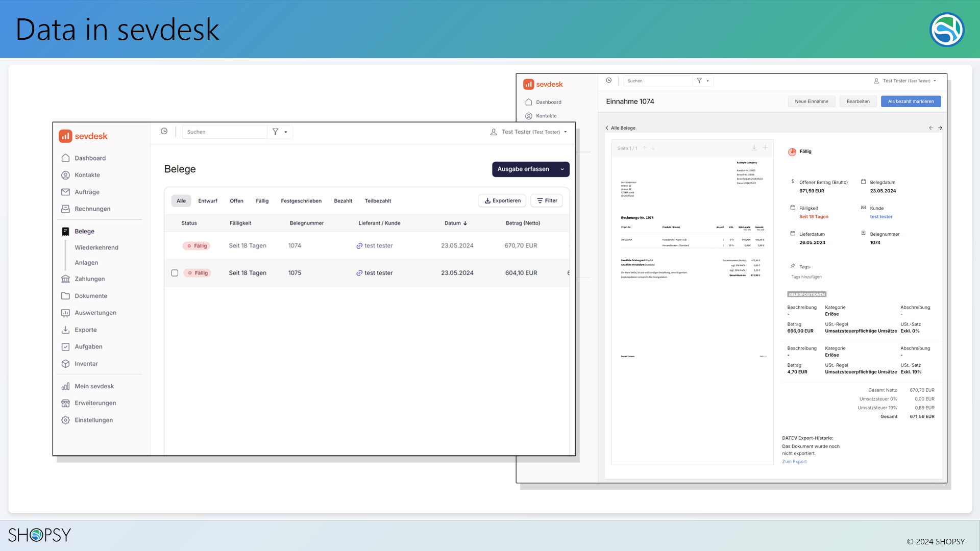Screen dimensions: 980x551
Task: Expand the Ausgabe erfassen dropdown arrow
Action: click(x=562, y=169)
